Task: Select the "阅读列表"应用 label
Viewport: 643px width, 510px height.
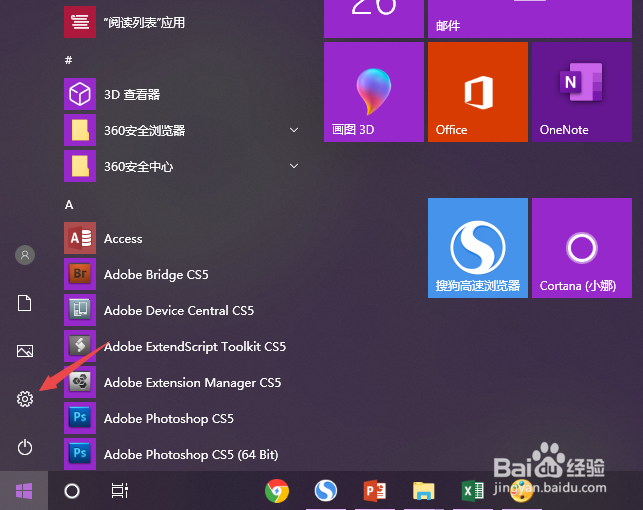Action: tap(144, 22)
